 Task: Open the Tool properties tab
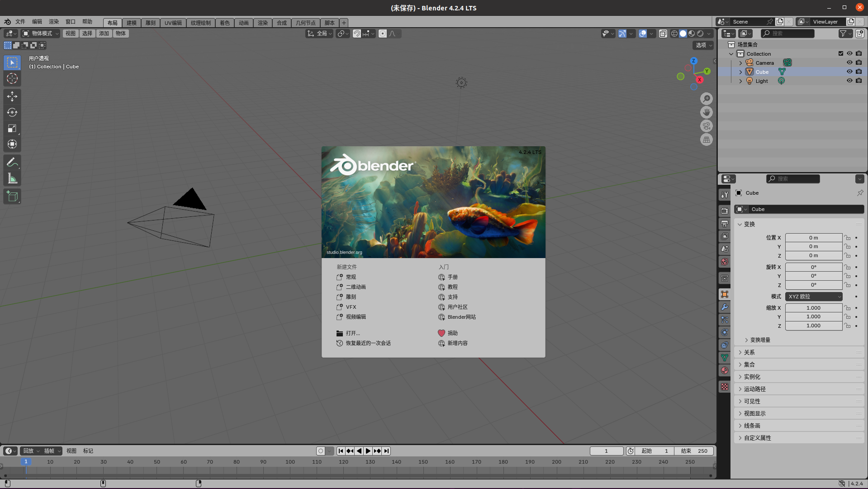(x=725, y=194)
